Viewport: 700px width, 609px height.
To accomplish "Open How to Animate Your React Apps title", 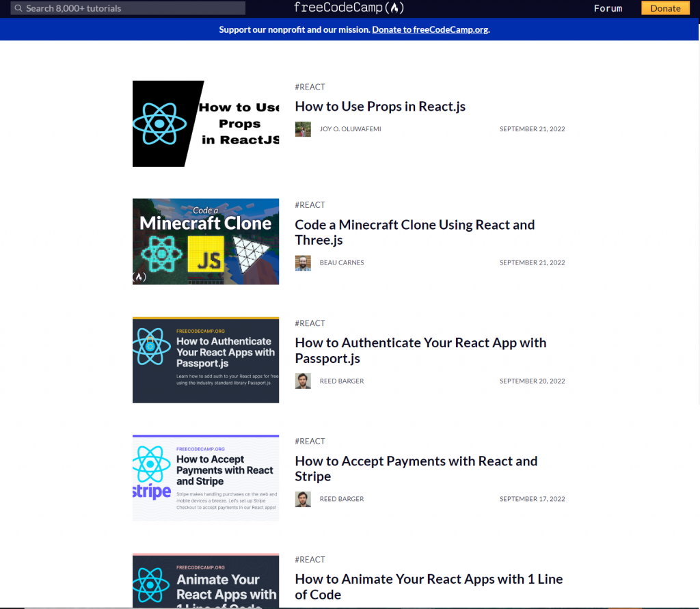I will 429,586.
